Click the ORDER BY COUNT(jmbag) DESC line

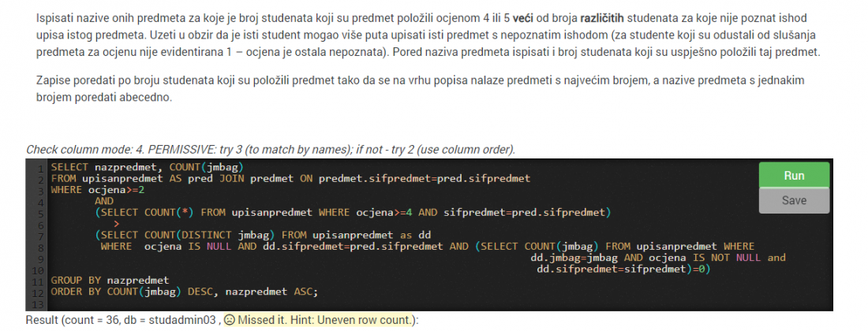[x=185, y=292]
